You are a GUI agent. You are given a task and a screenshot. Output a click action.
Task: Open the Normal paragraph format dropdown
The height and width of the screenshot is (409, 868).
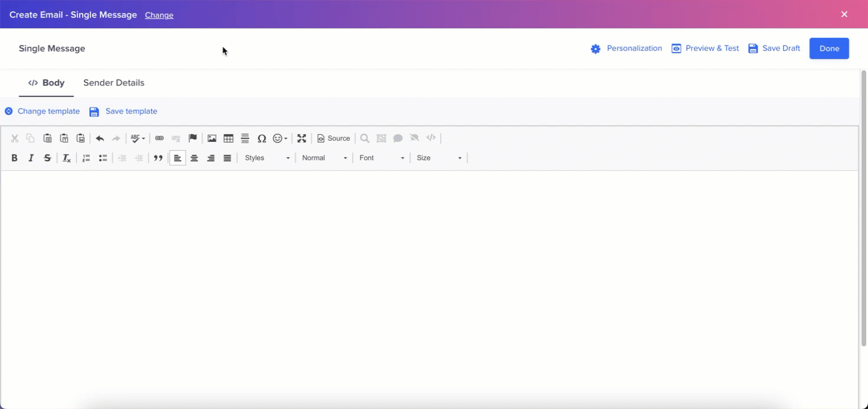(325, 158)
